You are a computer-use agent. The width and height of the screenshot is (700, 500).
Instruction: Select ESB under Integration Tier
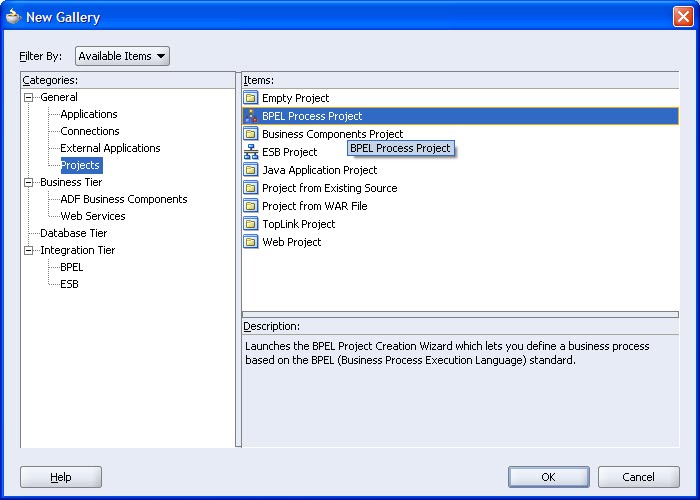tap(69, 284)
